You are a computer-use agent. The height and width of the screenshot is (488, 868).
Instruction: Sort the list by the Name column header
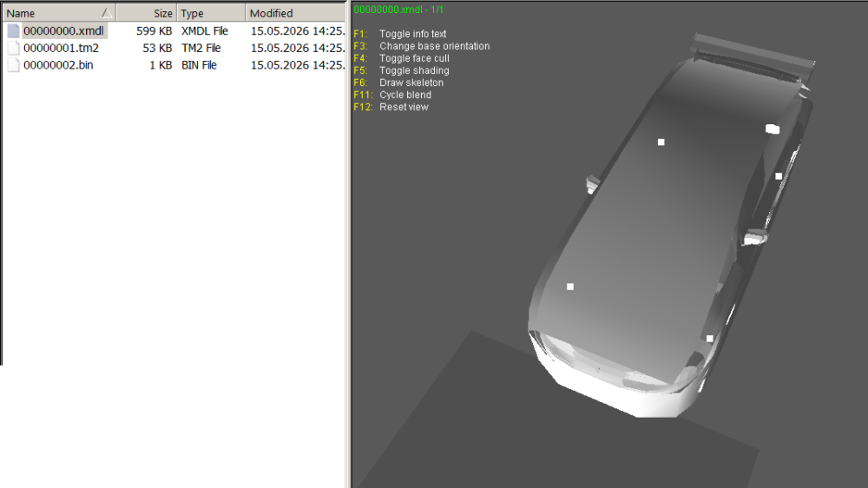pos(59,13)
